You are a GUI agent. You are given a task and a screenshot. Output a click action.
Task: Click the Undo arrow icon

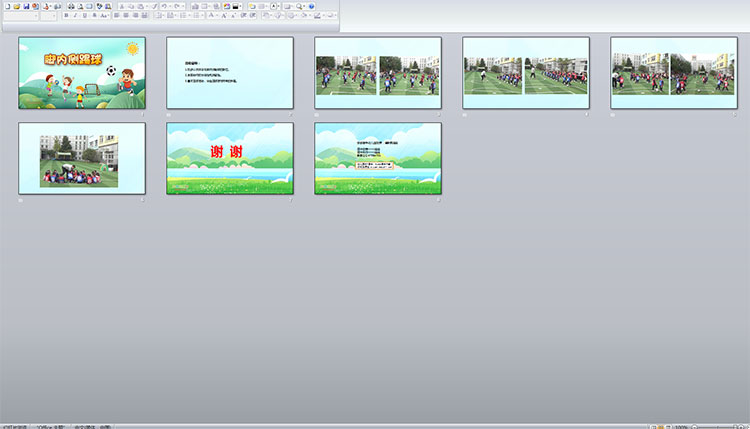click(x=164, y=6)
